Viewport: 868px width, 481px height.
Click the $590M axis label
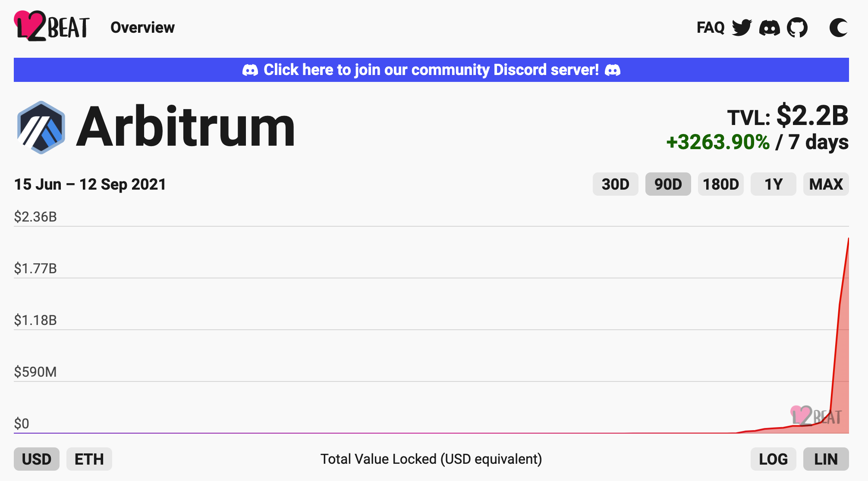tap(35, 372)
